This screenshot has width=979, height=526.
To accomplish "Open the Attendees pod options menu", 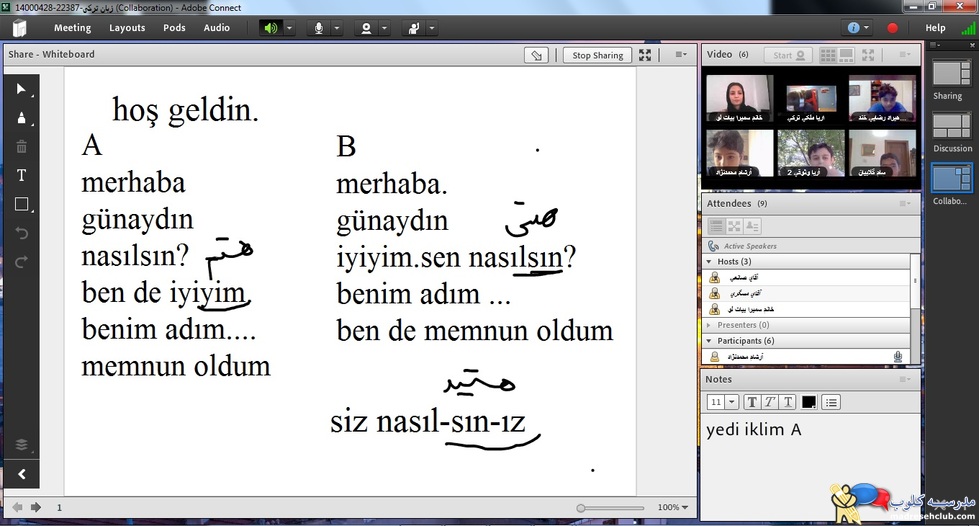I will (905, 204).
